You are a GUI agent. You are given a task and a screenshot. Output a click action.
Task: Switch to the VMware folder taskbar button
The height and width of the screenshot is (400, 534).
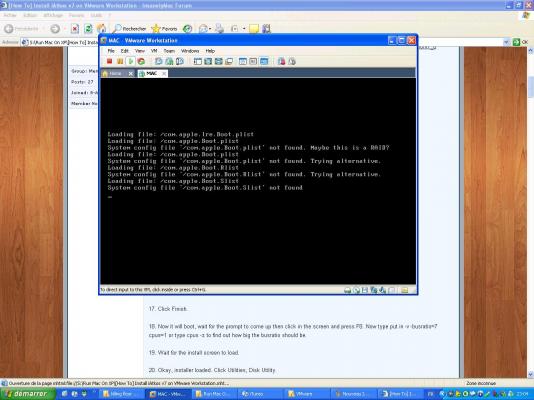click(306, 394)
